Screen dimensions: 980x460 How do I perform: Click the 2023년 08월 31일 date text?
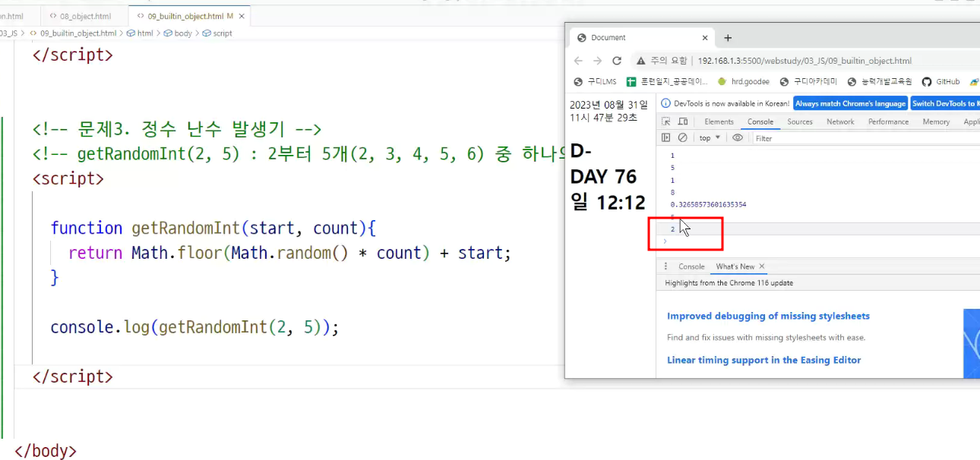coord(609,104)
